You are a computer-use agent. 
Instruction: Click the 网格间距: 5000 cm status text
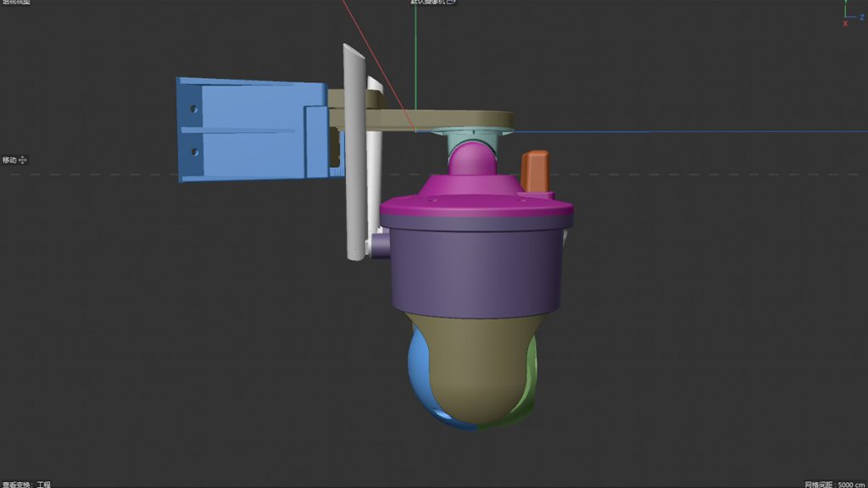click(x=835, y=484)
